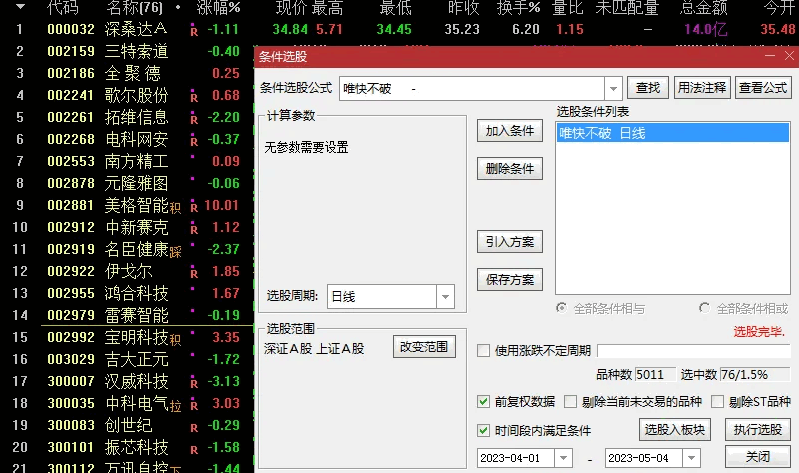
Task: Open the end date 2023-05-04 picker
Action: click(x=691, y=458)
